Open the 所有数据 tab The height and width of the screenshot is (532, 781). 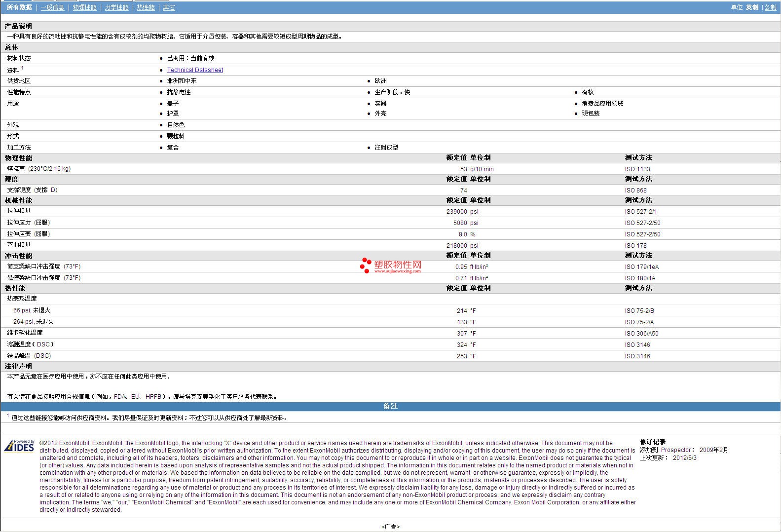(x=19, y=7)
